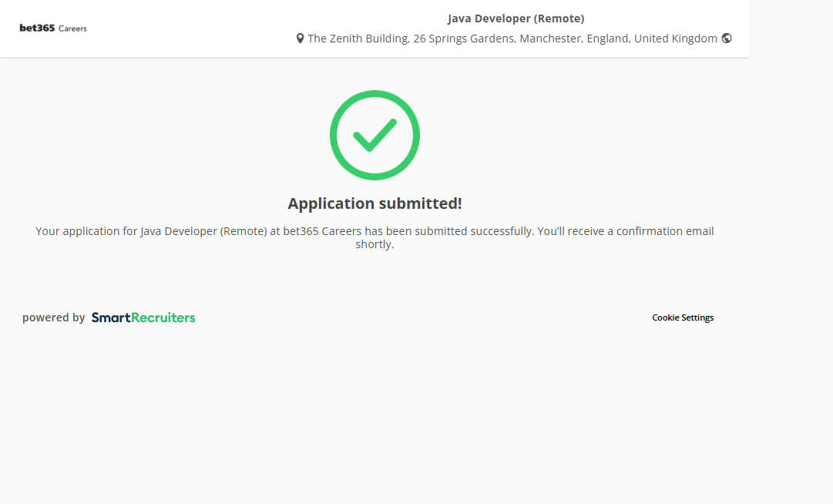
Task: Click the bet365 logo in the header
Action: 37,29
